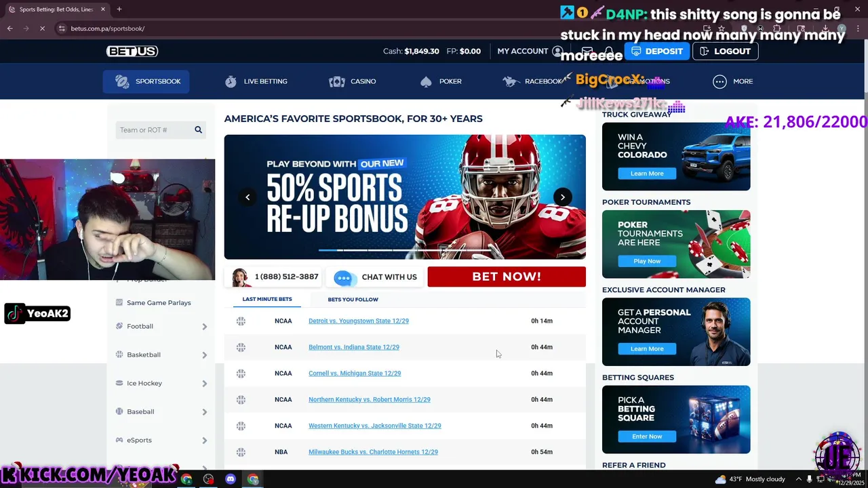Click the BetUS logo
This screenshot has width=868, height=488.
(132, 51)
